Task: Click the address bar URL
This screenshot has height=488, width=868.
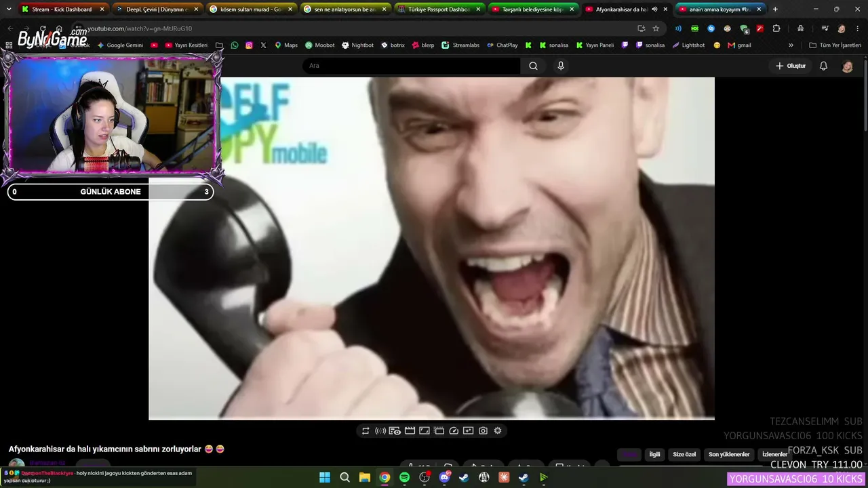Action: click(x=139, y=28)
